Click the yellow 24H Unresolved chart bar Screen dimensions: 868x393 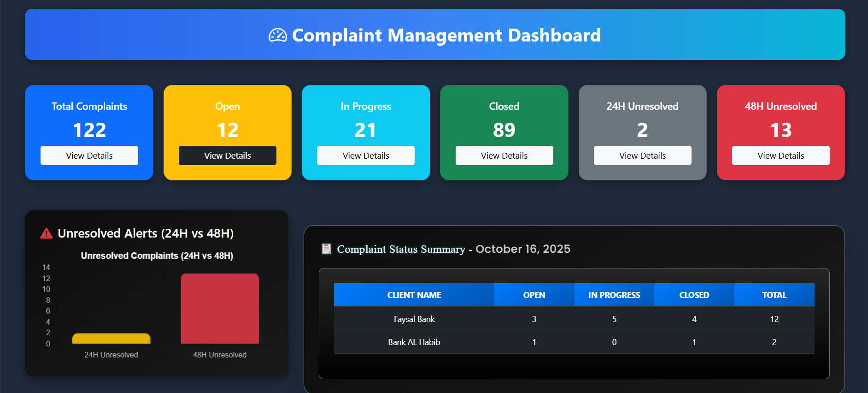click(x=111, y=339)
